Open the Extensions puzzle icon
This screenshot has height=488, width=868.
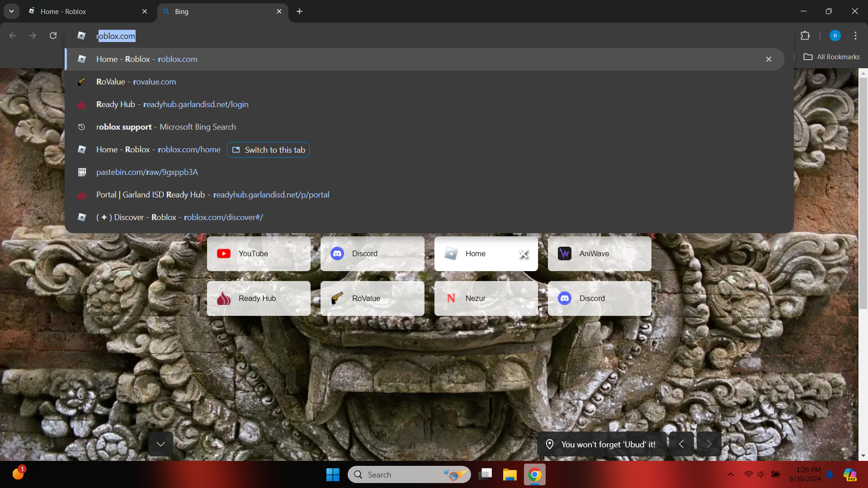click(x=805, y=36)
